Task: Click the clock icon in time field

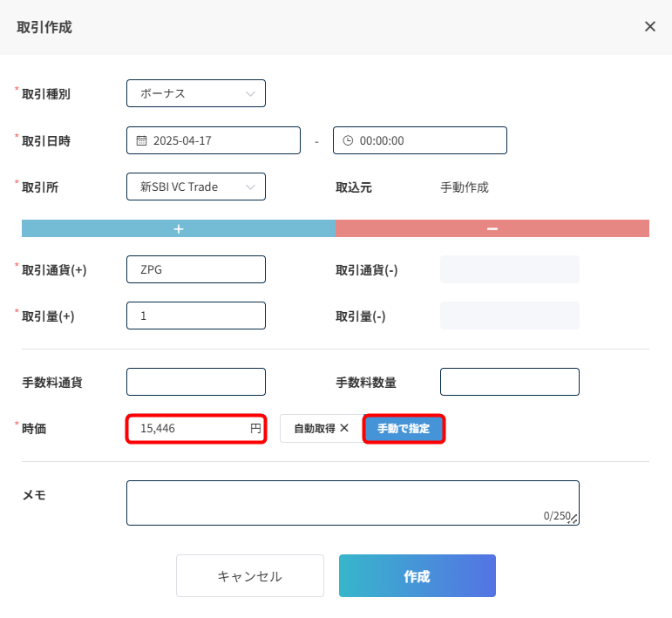Action: 348,140
